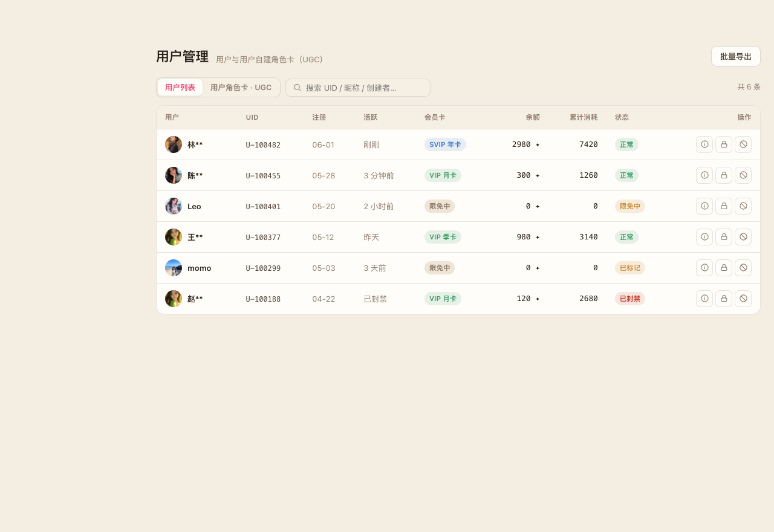The width and height of the screenshot is (774, 532).
Task: Click lock icon in 王** row
Action: click(x=724, y=237)
